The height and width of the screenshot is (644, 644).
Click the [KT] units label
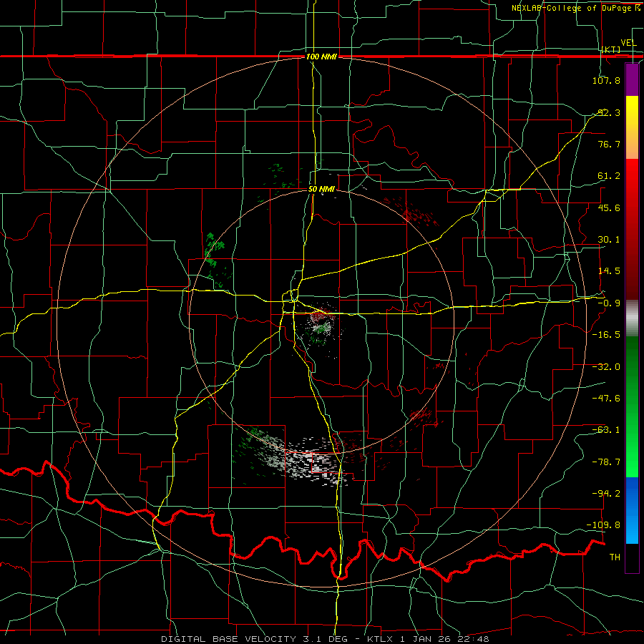pyautogui.click(x=610, y=49)
